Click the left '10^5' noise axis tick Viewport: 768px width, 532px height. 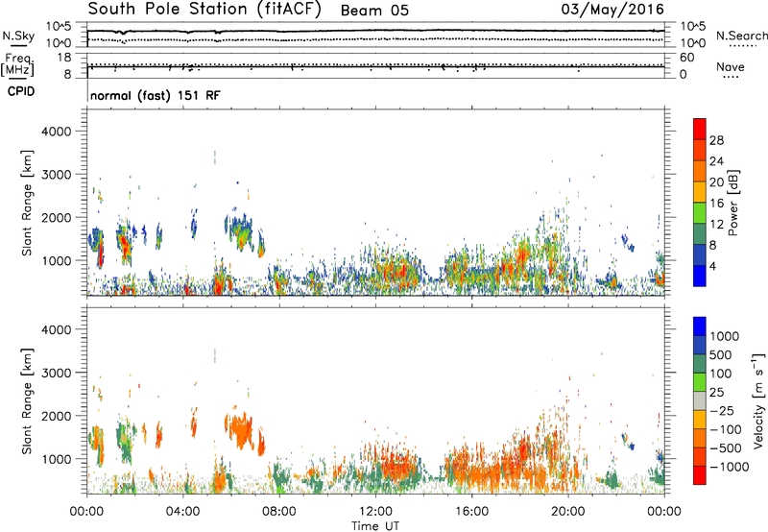coord(59,27)
